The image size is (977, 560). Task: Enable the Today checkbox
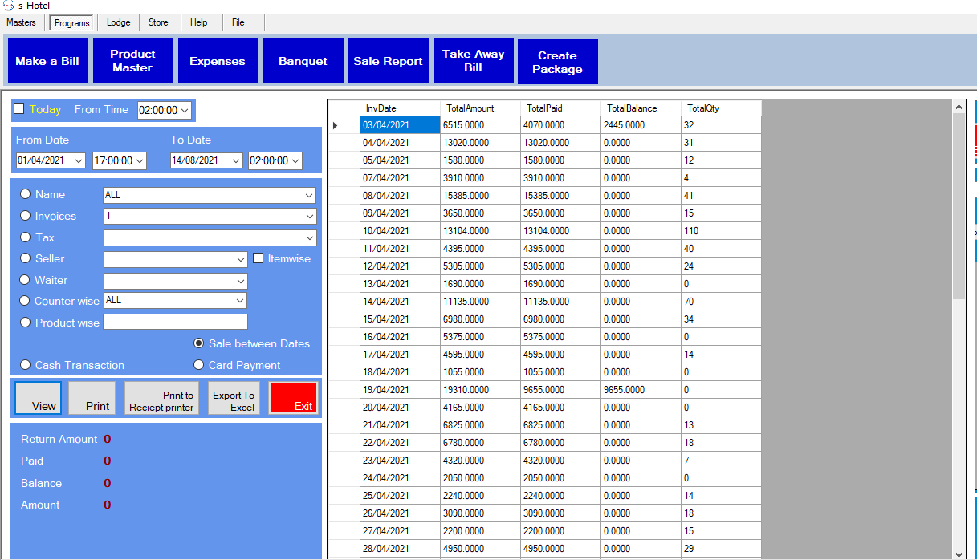click(x=19, y=109)
